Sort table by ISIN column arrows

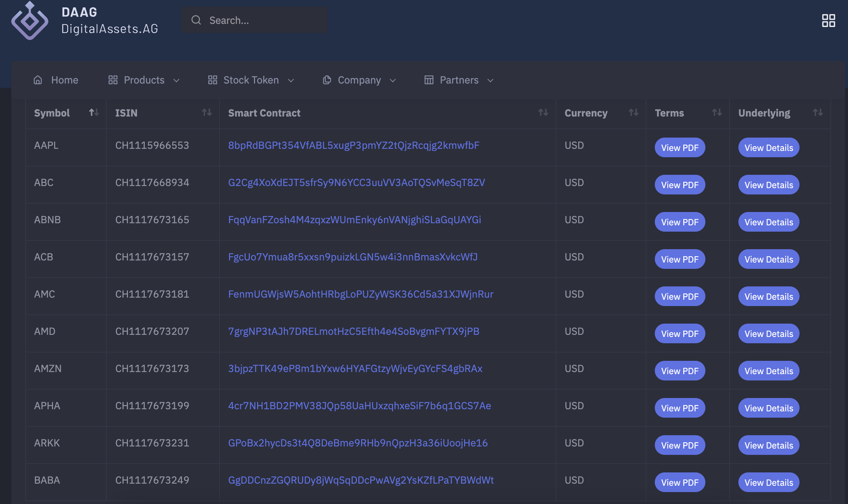pyautogui.click(x=207, y=112)
